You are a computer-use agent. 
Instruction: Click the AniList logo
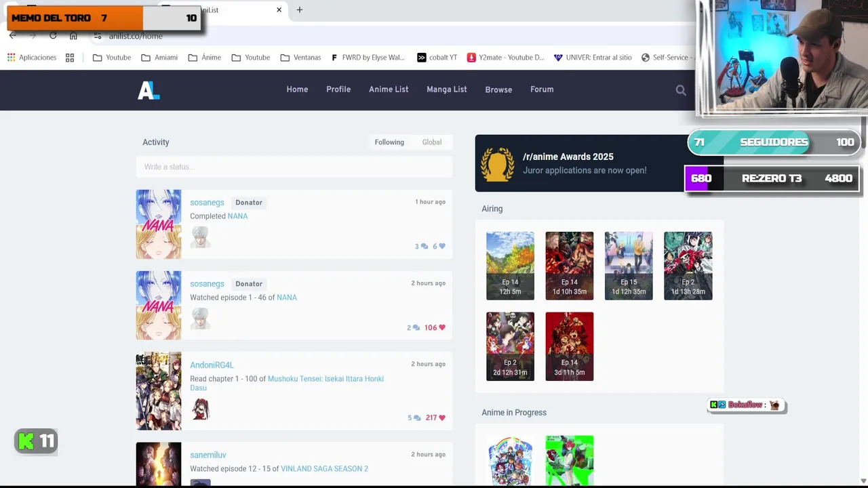149,89
